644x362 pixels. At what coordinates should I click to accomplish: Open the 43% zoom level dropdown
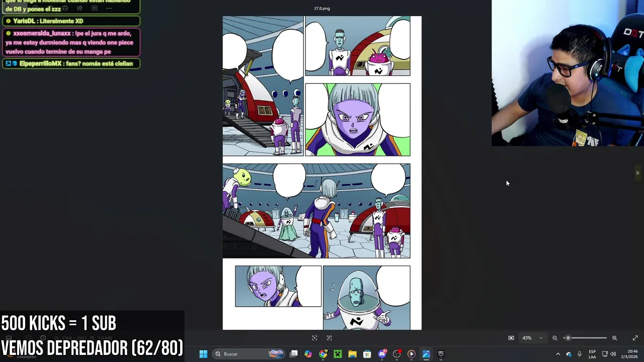(532, 338)
